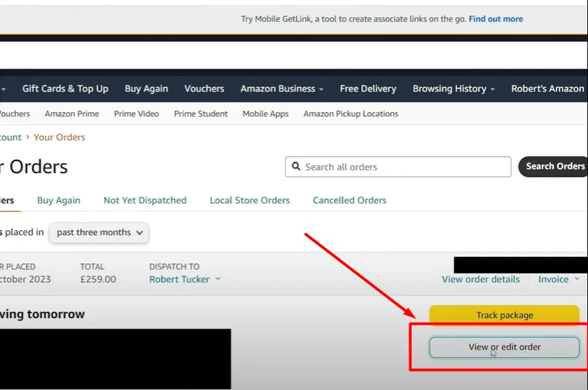
Task: Open Gift Cards & Top Up page
Action: (x=65, y=88)
